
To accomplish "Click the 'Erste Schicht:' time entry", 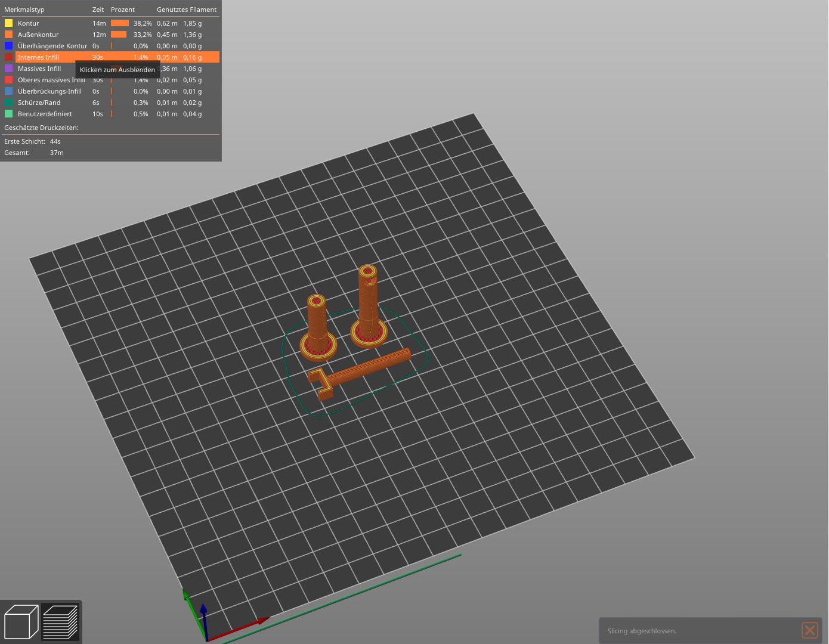I will click(33, 141).
